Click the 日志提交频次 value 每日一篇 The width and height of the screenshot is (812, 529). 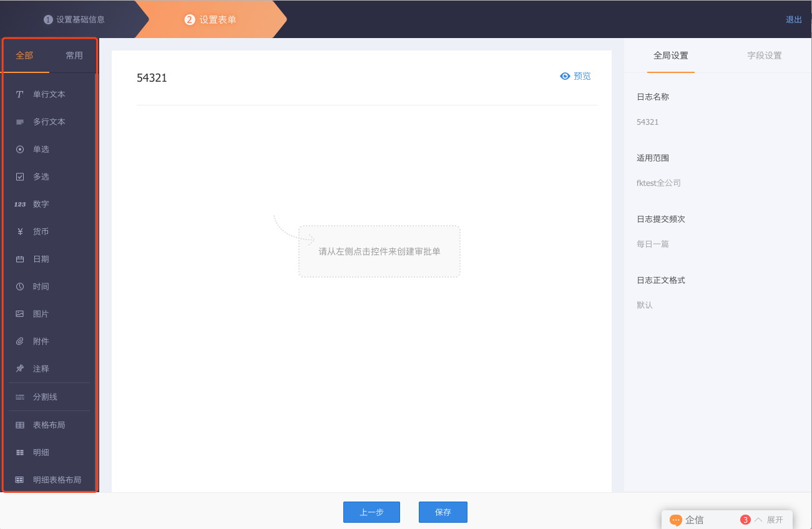(x=653, y=245)
